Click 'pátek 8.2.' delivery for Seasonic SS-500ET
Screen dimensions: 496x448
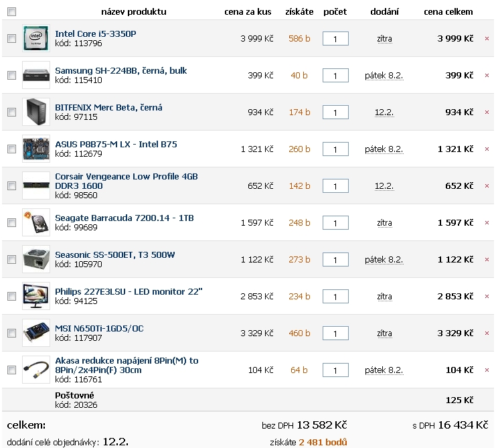[384, 260]
